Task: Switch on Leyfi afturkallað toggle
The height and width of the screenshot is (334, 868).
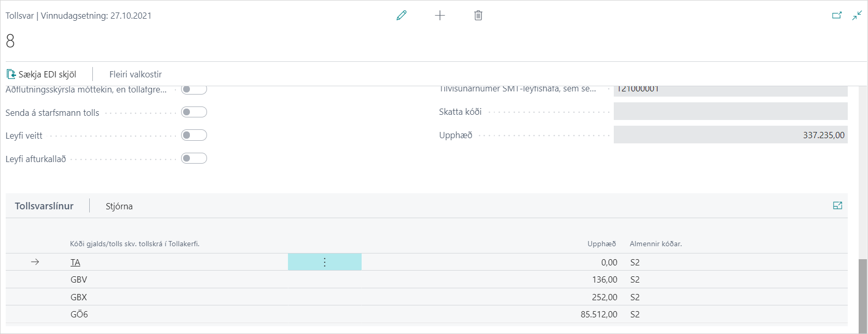Action: (194, 158)
